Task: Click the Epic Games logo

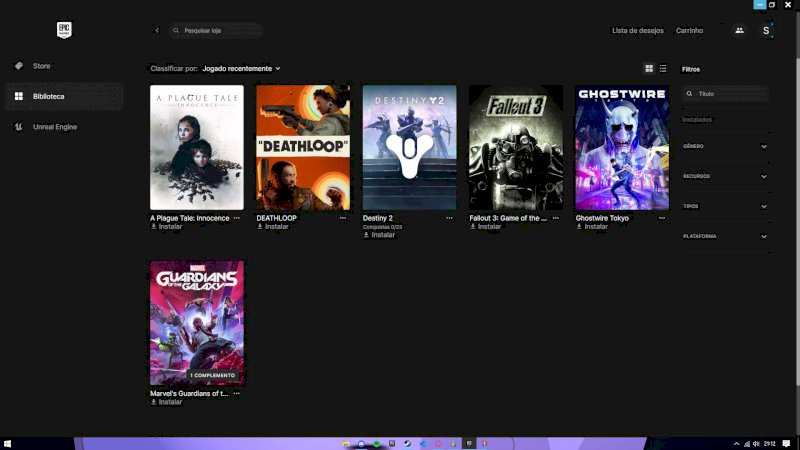Action: (x=64, y=30)
